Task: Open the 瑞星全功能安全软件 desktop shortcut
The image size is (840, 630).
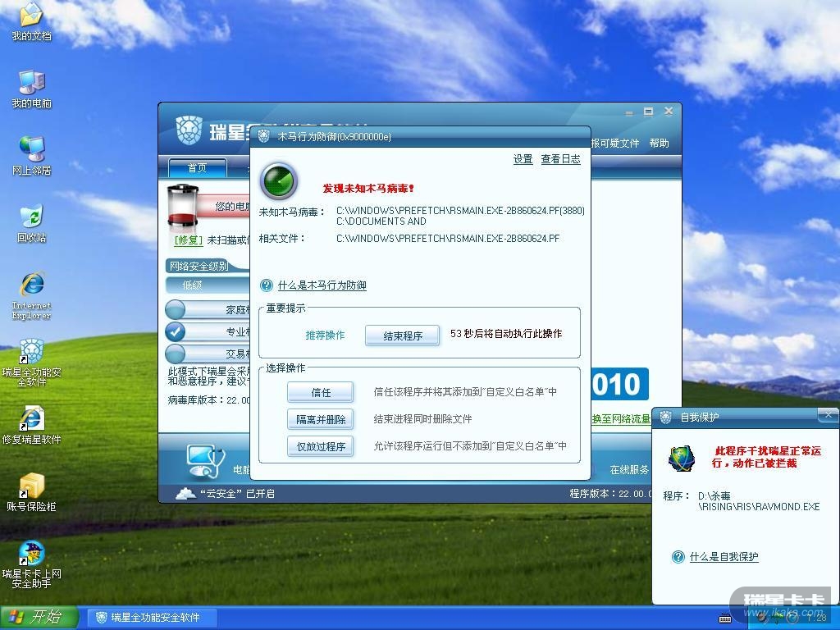Action: (31, 363)
